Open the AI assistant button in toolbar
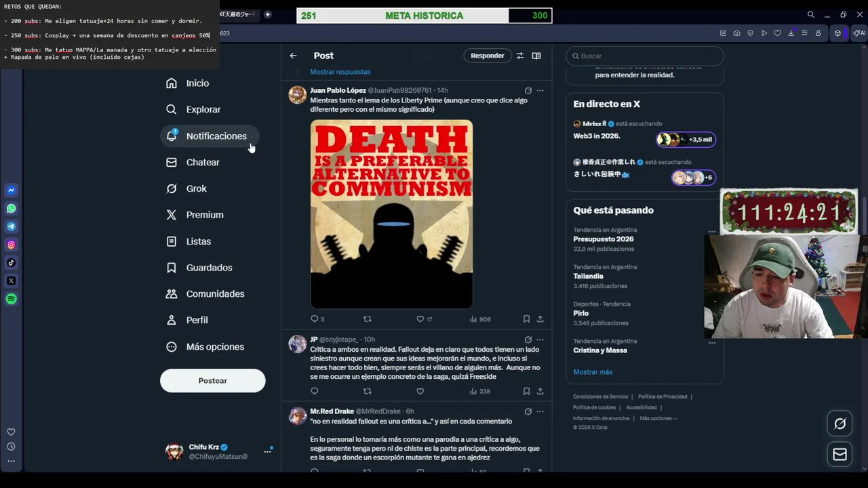This screenshot has height=488, width=868. coord(859,33)
